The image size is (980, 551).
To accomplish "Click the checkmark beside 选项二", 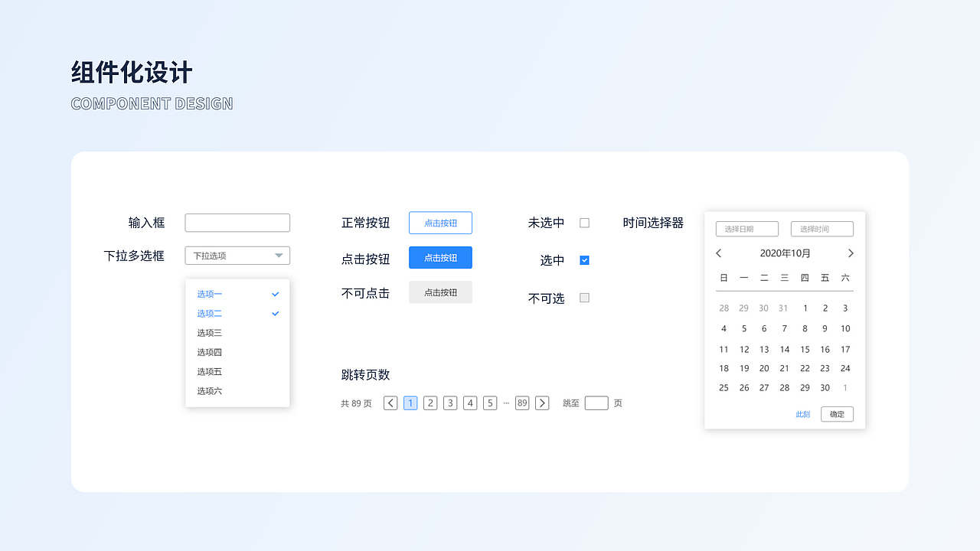I will (x=275, y=313).
